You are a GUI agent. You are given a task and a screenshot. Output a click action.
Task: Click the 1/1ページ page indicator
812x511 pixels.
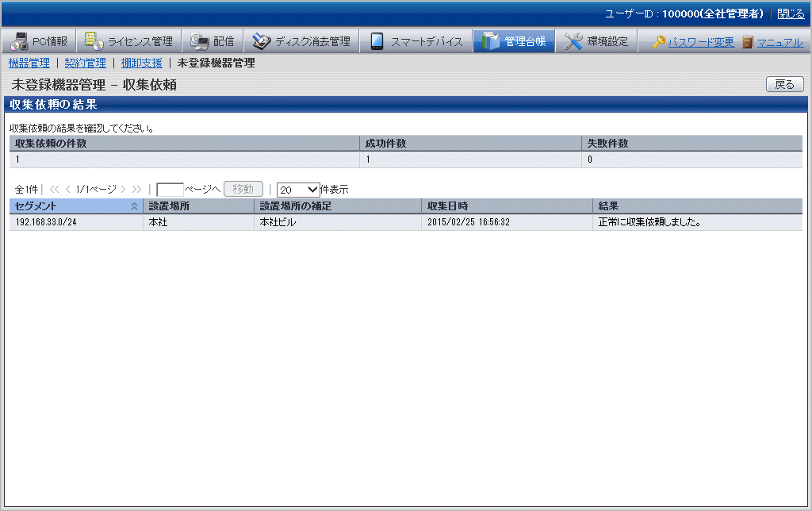tap(96, 190)
